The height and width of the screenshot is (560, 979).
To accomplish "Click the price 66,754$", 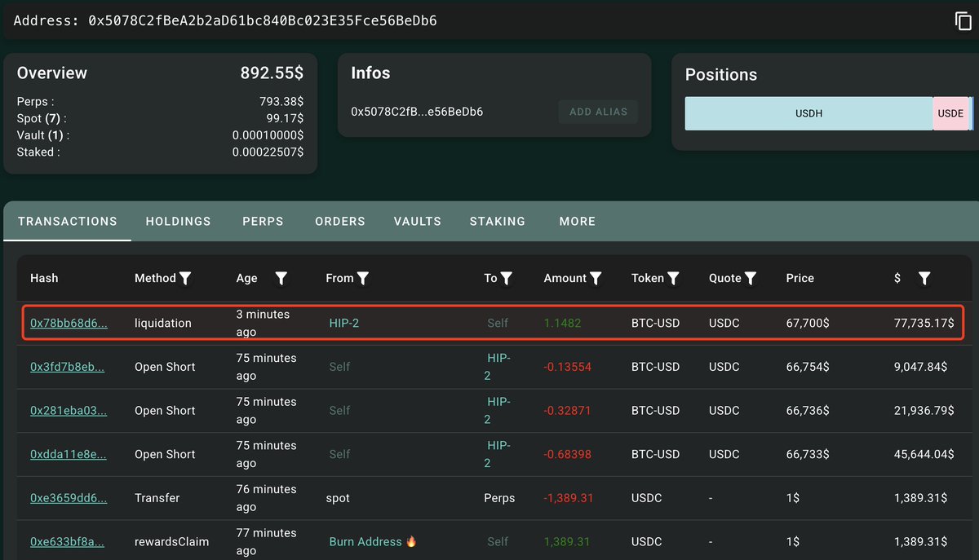I will pyautogui.click(x=808, y=367).
